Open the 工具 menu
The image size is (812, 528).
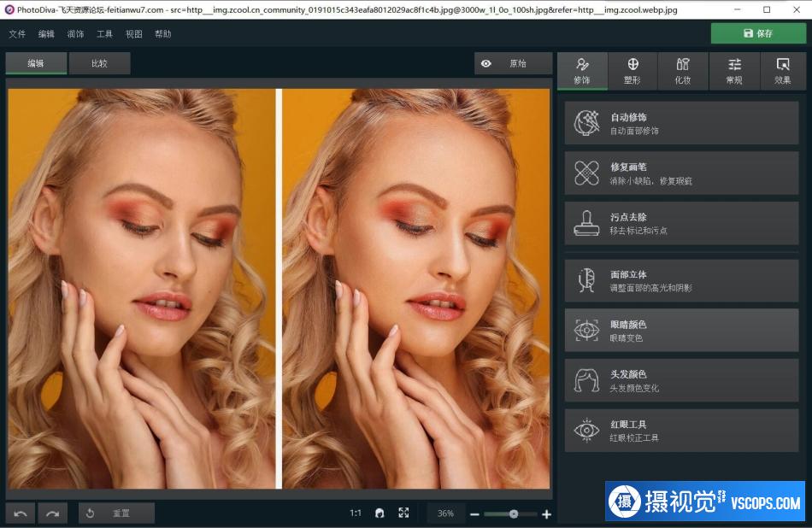pos(104,34)
